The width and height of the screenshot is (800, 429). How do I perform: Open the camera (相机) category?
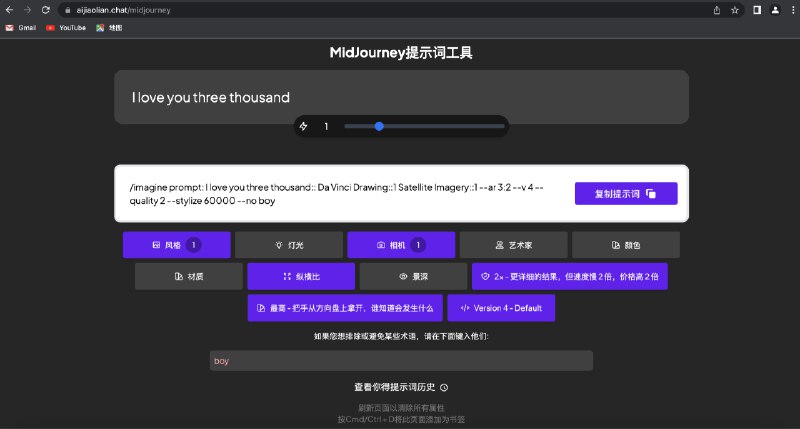[x=401, y=245]
